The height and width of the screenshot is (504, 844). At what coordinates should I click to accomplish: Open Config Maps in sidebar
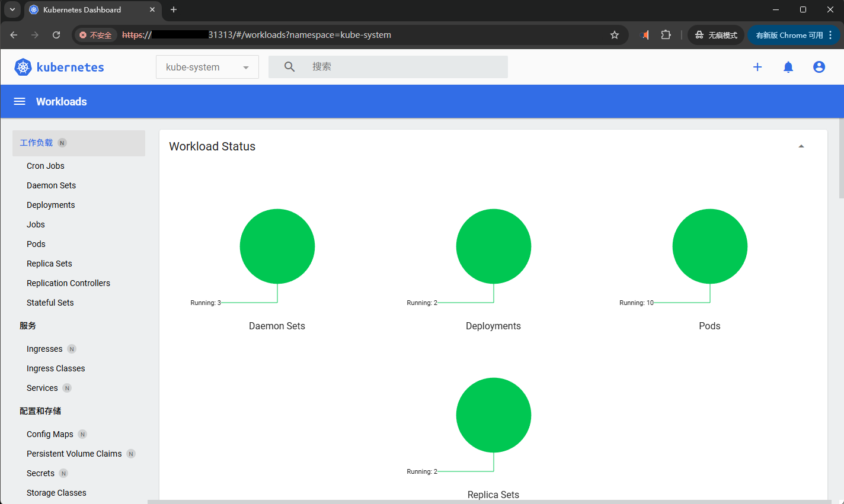pos(50,434)
